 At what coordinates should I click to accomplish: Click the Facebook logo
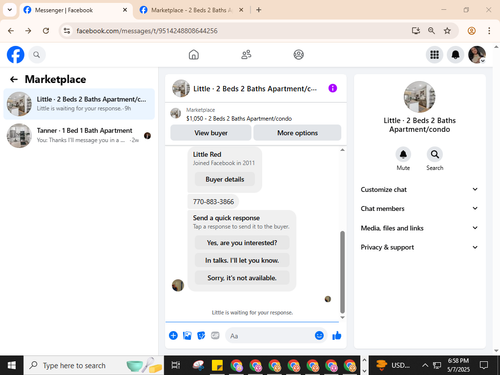tap(15, 55)
